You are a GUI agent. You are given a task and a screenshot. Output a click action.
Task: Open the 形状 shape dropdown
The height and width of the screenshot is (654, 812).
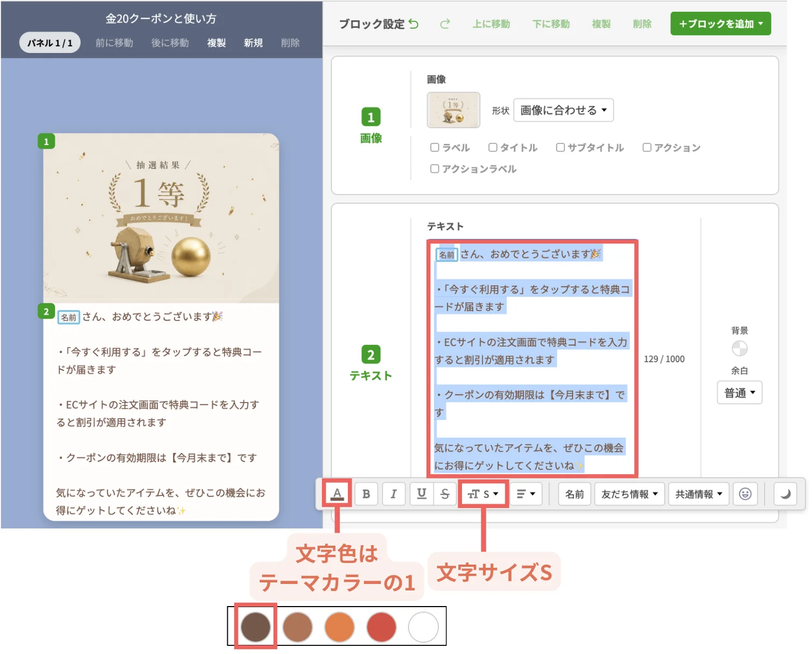[563, 110]
